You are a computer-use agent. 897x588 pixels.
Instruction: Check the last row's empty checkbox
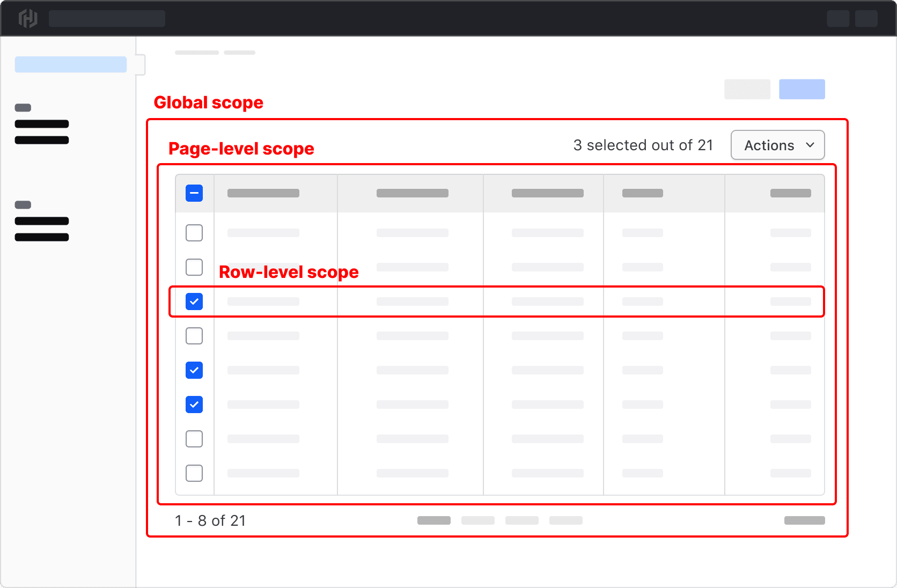[x=194, y=473]
